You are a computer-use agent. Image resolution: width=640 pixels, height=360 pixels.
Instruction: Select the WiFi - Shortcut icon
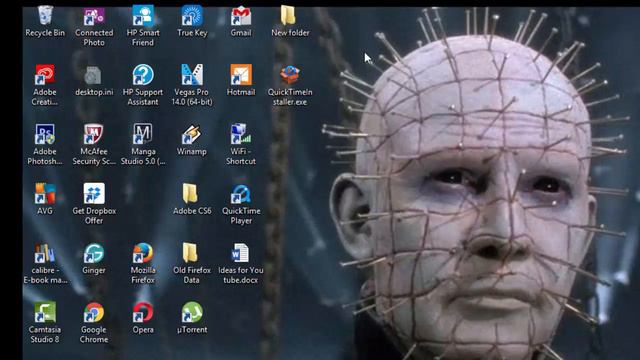coord(241,134)
